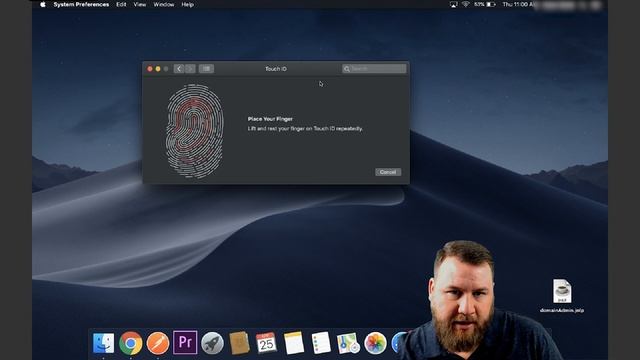Show all preferences with the grid icon

point(206,69)
